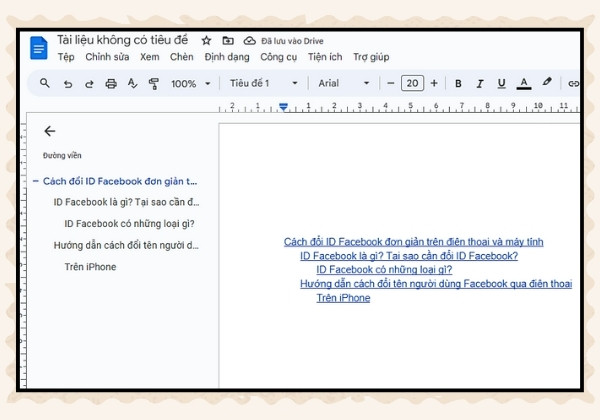
Task: Click the Đã lưu vào Drive status text
Action: [292, 41]
